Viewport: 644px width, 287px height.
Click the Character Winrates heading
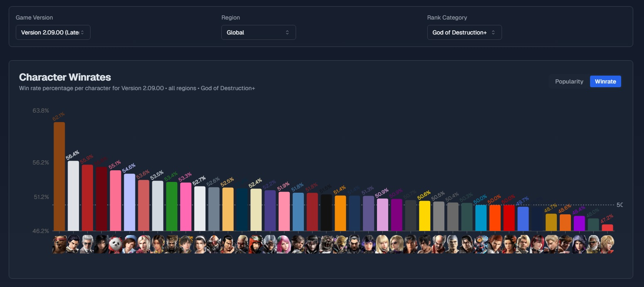[x=65, y=77]
